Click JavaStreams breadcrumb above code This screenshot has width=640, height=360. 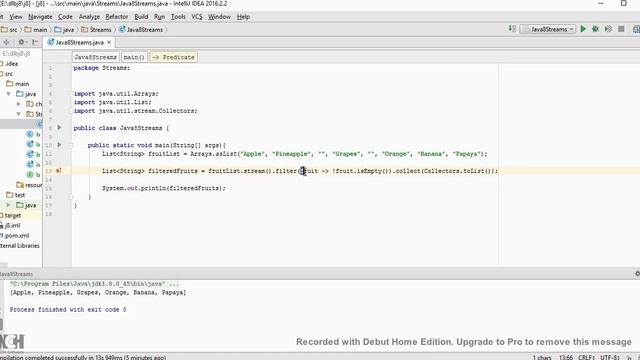point(96,57)
